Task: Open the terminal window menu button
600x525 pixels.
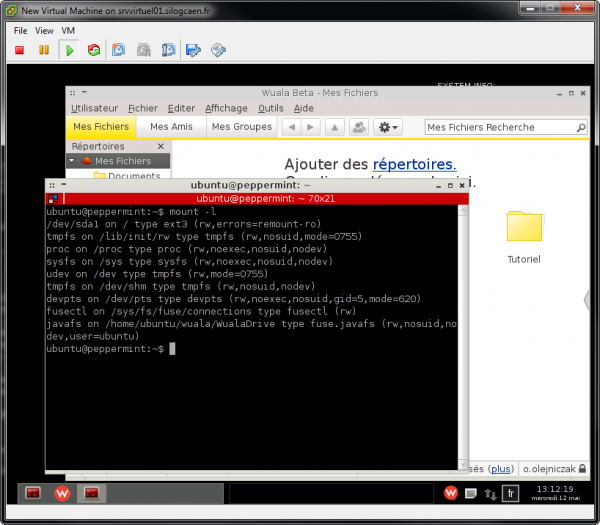Action: (52, 186)
